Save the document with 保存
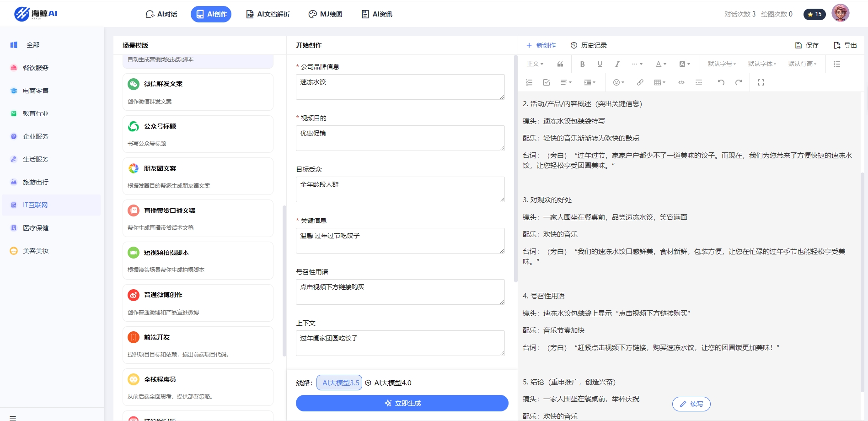 point(807,45)
